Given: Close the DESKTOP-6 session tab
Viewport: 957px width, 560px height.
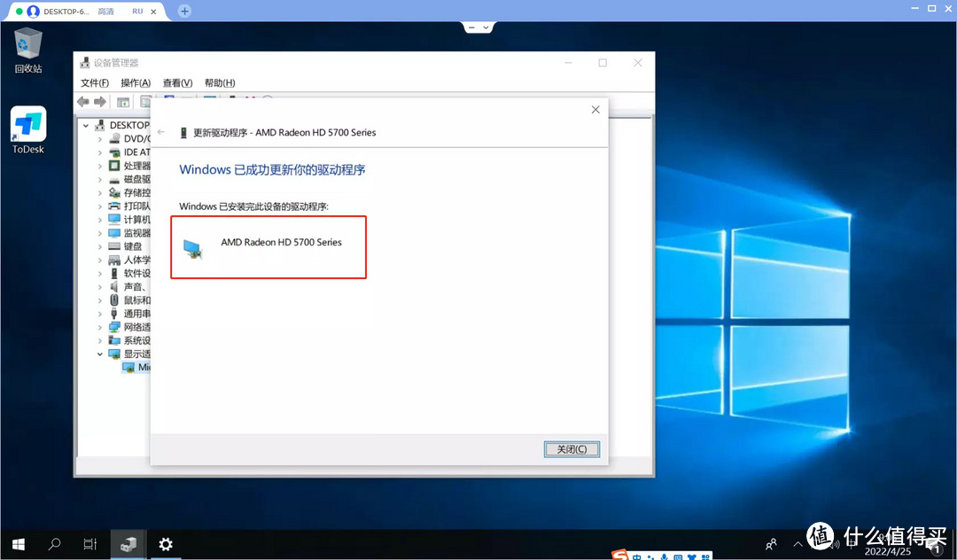Looking at the screenshot, I should point(154,12).
